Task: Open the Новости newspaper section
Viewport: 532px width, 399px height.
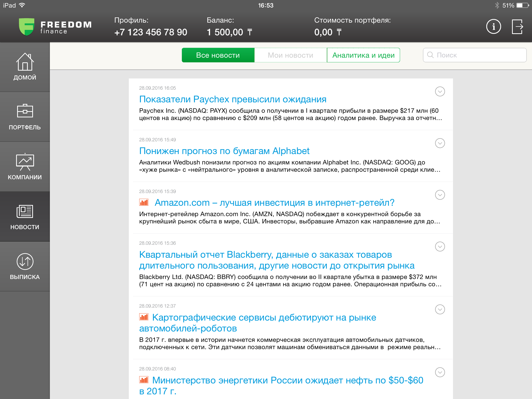Action: pyautogui.click(x=25, y=217)
